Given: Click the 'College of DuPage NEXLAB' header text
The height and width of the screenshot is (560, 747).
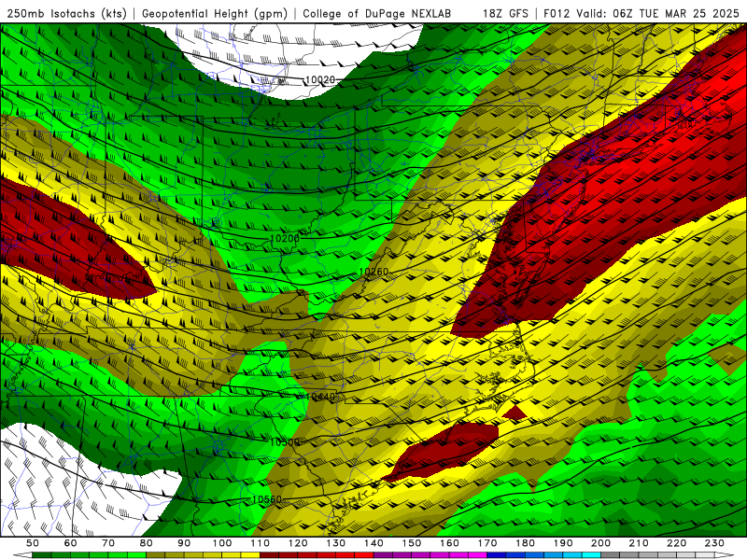Looking at the screenshot, I should 377,13.
